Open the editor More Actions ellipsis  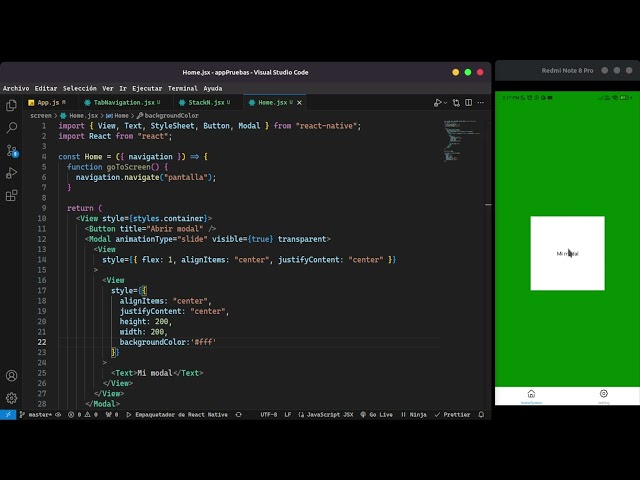tap(481, 103)
